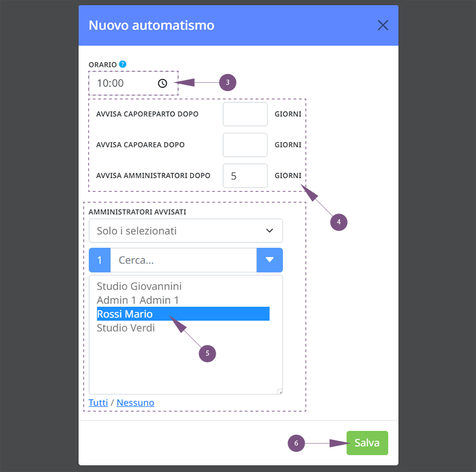Screen dimensions: 476x472
Task: Open the Solo i selezionati dropdown
Action: tap(186, 231)
